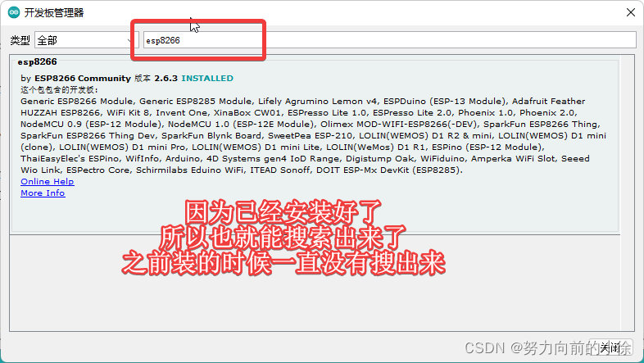Image resolution: width=644 pixels, height=363 pixels.
Task: Open the More Info link
Action: (43, 193)
